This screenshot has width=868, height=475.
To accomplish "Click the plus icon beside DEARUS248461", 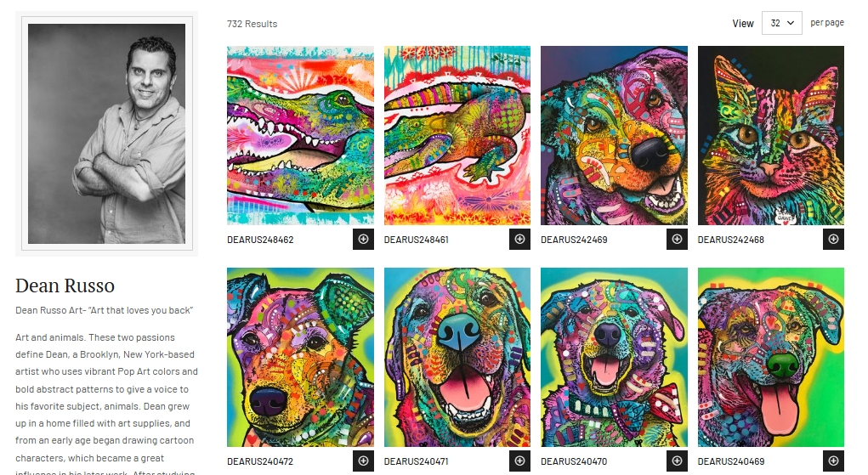I will [x=519, y=239].
